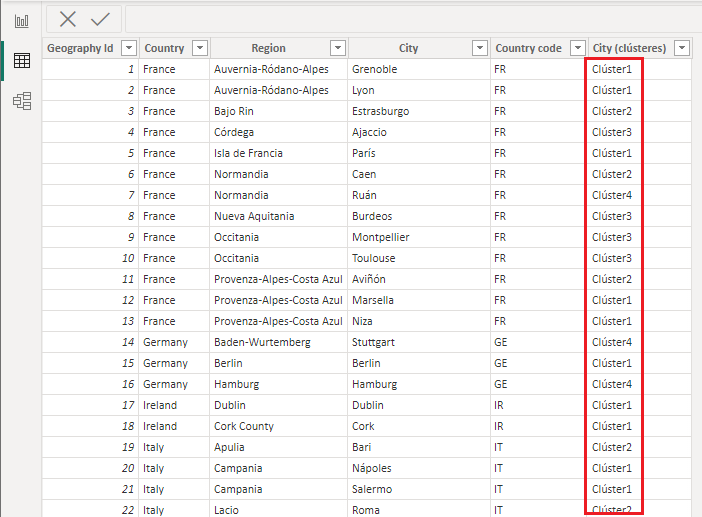
Task: Open the Model relationships view icon
Action: pos(21,100)
